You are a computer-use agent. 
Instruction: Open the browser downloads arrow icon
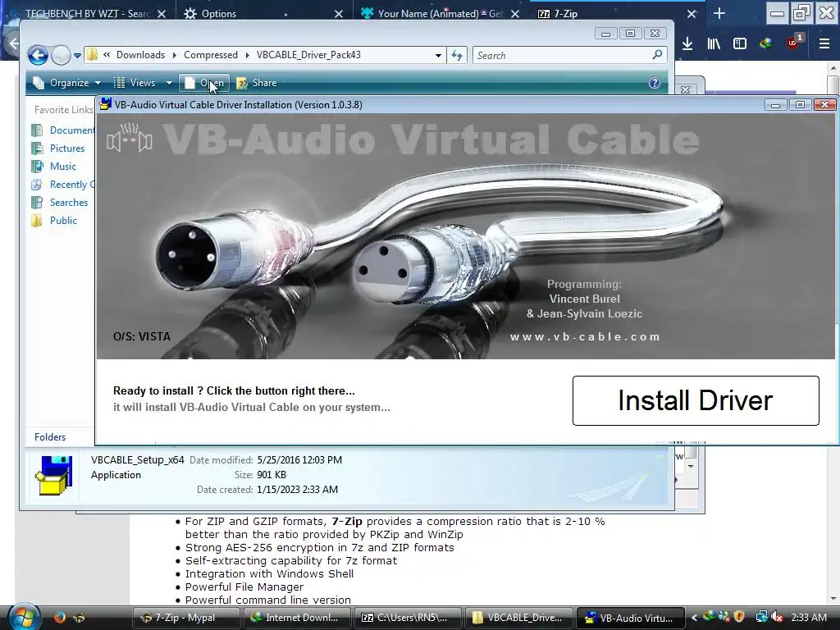687,44
